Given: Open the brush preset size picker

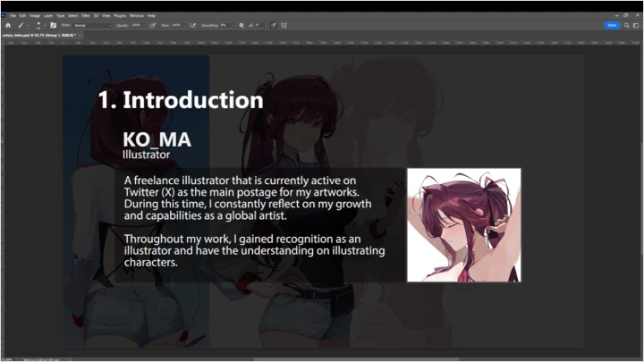Looking at the screenshot, I should coord(38,25).
